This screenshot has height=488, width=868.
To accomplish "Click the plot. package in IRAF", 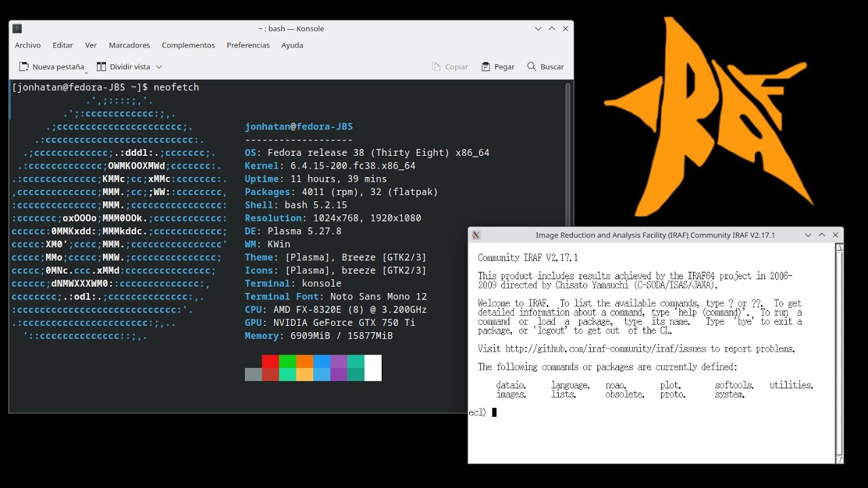I will coord(670,385).
